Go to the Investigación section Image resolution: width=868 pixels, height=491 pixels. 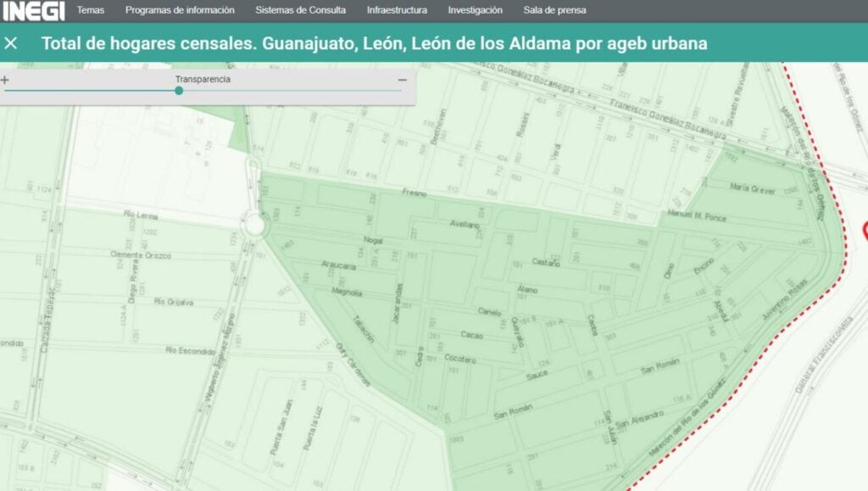tap(475, 10)
